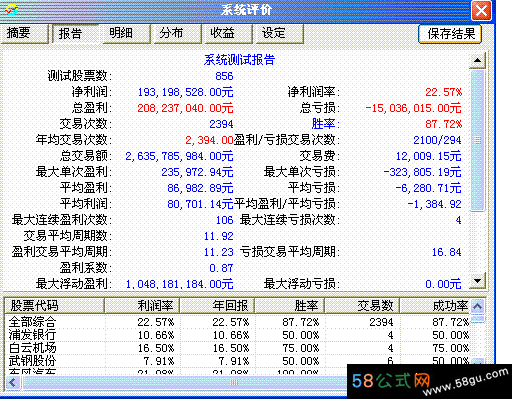Click the 平均利润 value 80,701.14元
512x399 pixels.
click(200, 204)
